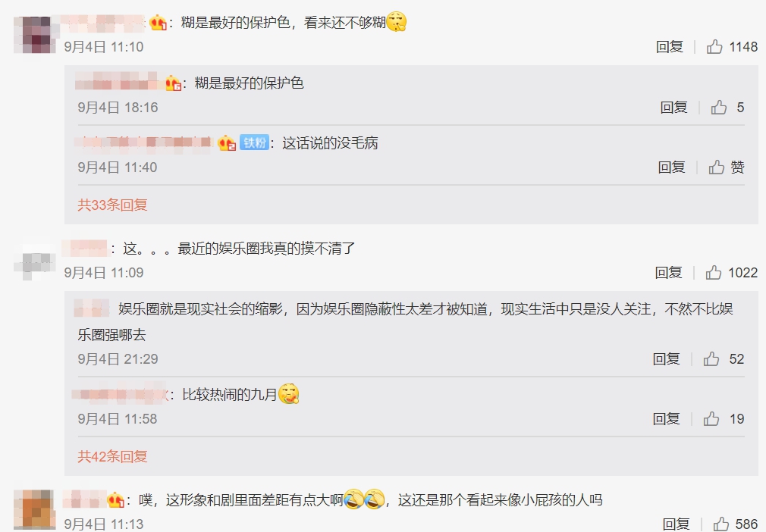Reply to the 9月4日 11:13 comment
The image size is (766, 532).
676,524
